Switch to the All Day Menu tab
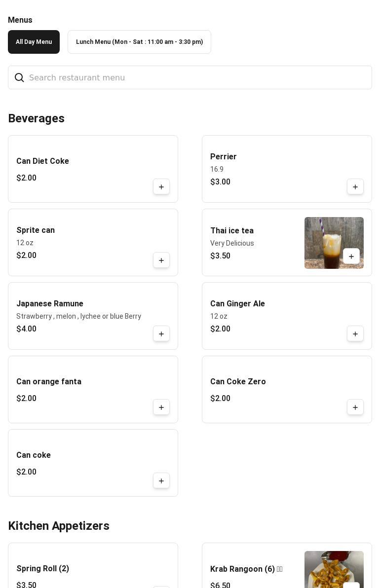The image size is (380, 588). point(34,42)
